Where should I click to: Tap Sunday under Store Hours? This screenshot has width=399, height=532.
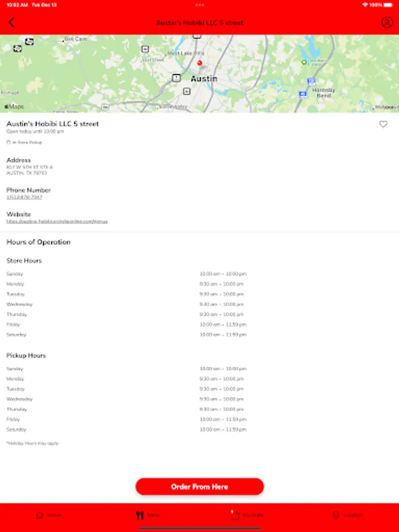click(x=15, y=274)
